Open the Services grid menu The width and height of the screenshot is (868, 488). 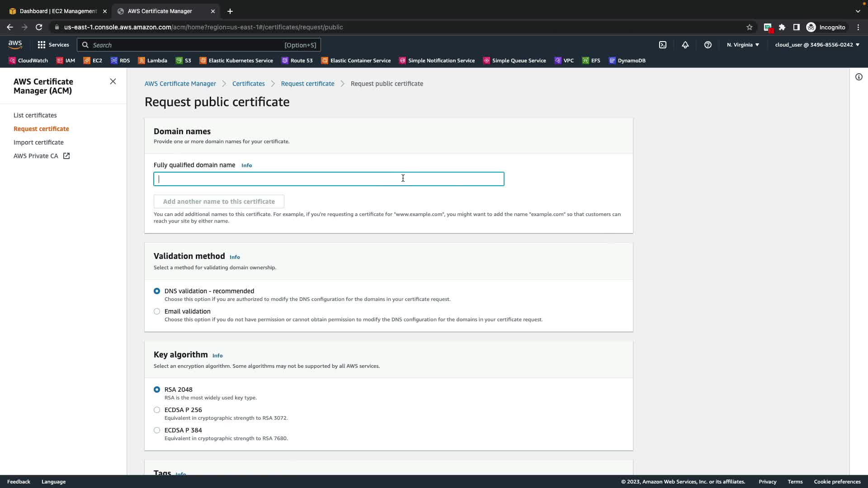tap(53, 45)
